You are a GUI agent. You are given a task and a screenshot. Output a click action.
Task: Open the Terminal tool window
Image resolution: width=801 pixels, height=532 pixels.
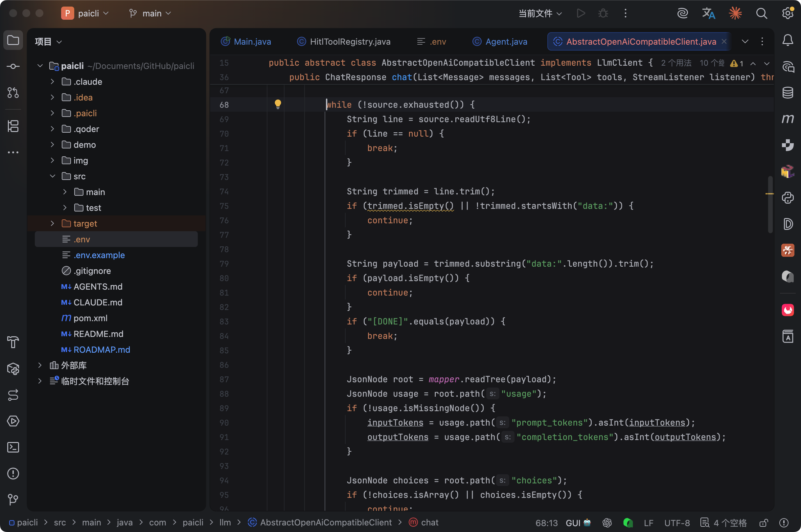pyautogui.click(x=13, y=447)
